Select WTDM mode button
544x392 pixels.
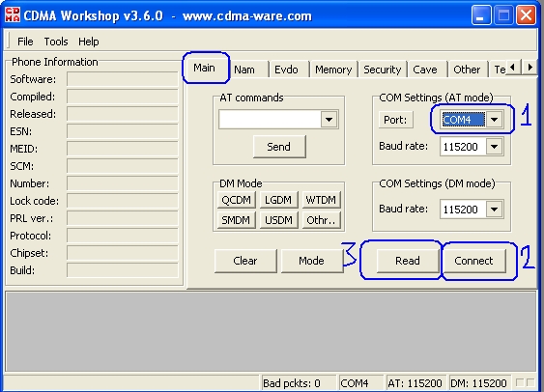tap(321, 200)
